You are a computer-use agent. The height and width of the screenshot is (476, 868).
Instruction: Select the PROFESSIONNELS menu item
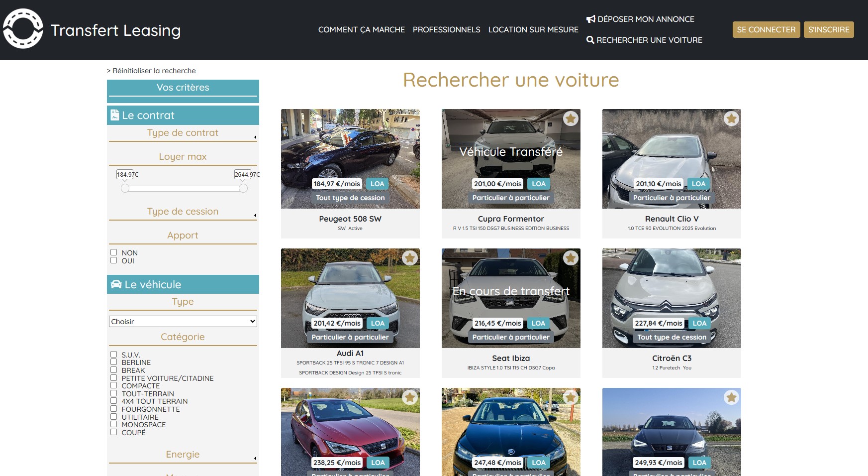click(446, 29)
